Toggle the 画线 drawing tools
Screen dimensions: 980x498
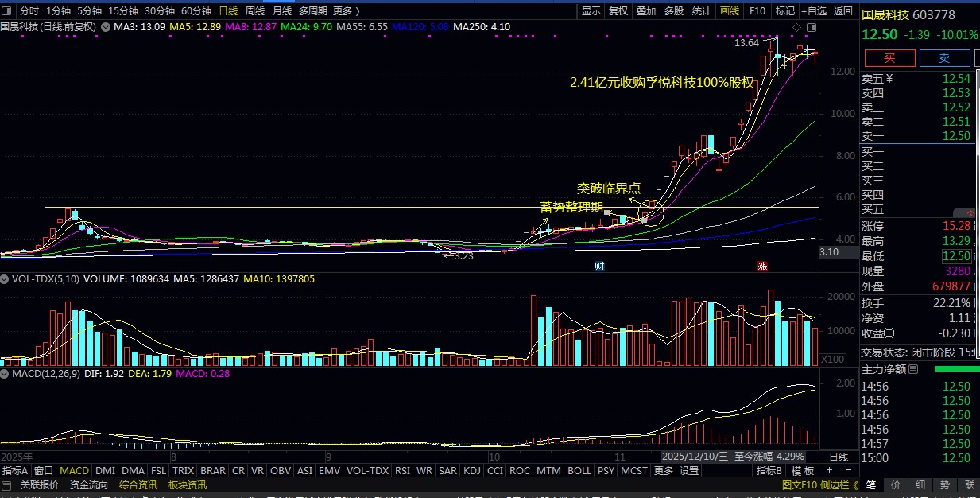pyautogui.click(x=730, y=11)
